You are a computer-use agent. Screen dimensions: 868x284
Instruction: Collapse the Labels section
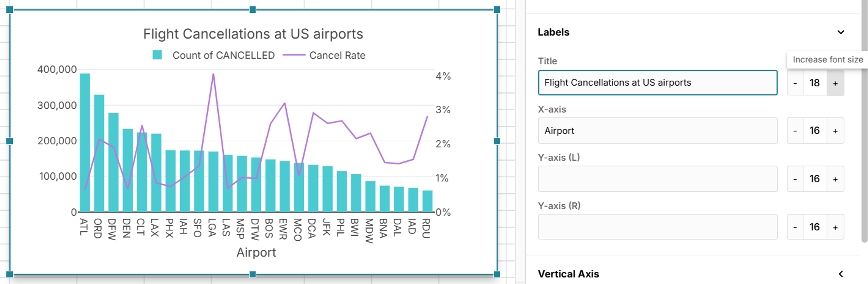click(x=841, y=32)
